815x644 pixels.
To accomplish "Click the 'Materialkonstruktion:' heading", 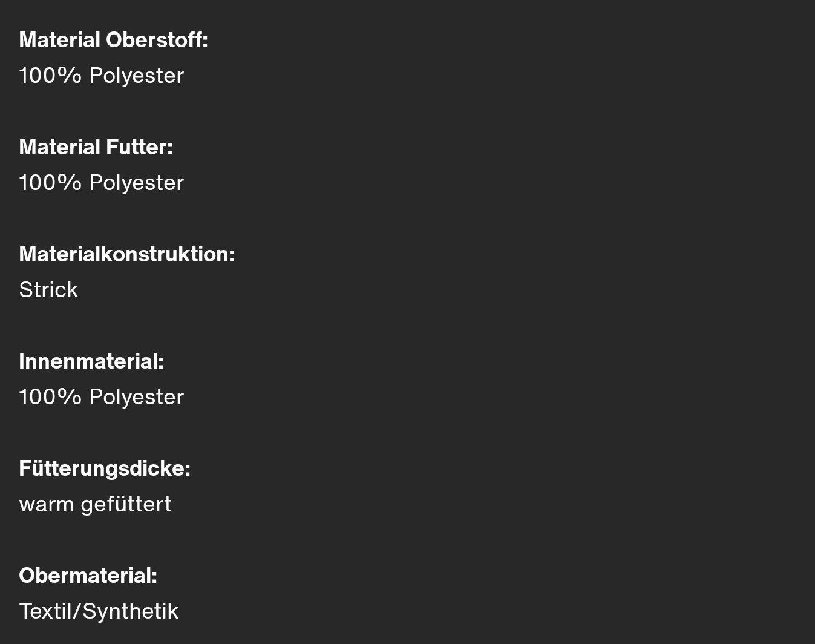I will pos(127,254).
